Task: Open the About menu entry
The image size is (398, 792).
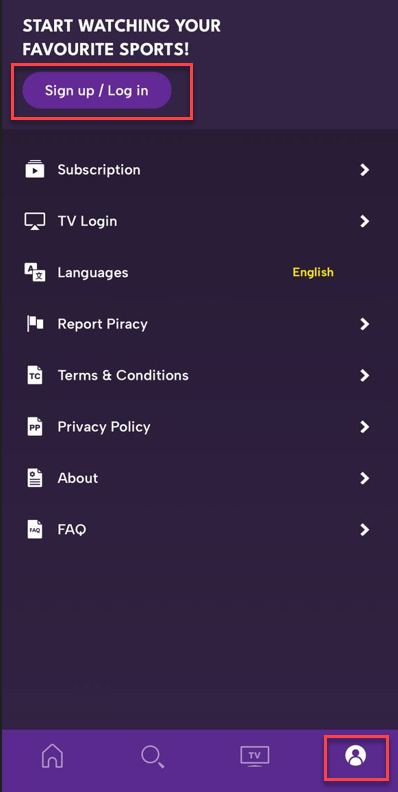Action: click(198, 478)
